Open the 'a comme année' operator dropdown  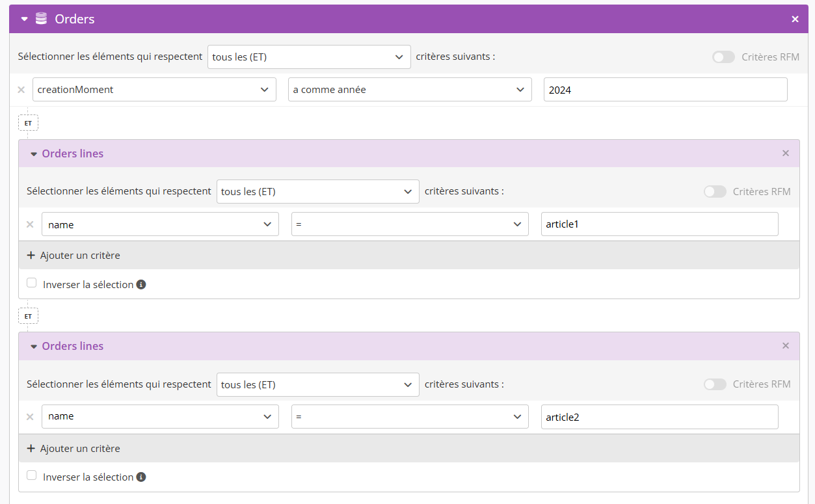coord(410,90)
